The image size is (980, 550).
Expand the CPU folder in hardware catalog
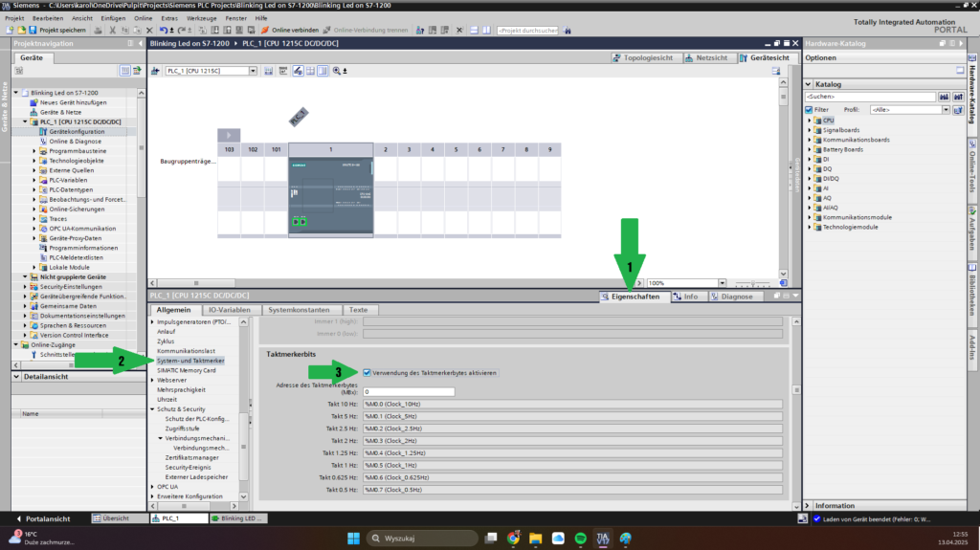click(x=810, y=120)
